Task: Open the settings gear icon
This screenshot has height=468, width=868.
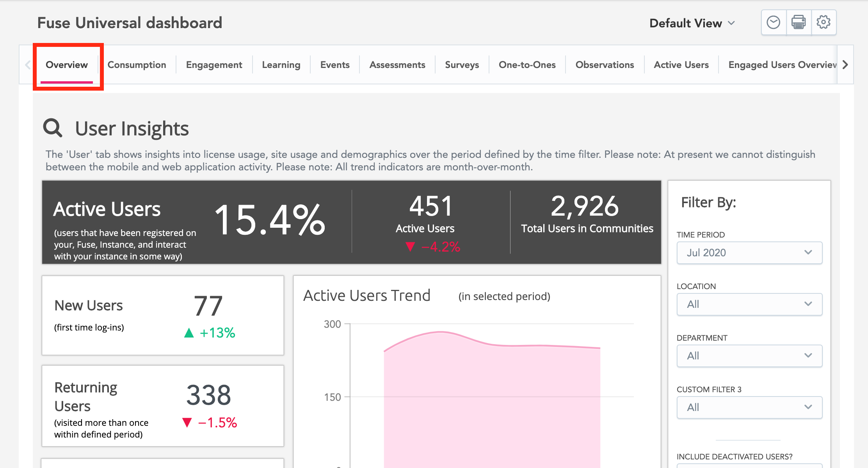Action: 824,23
